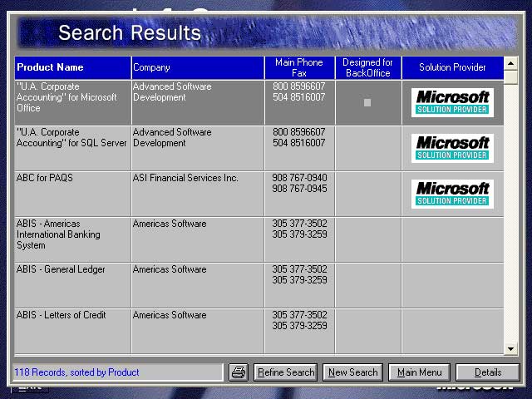532x399 pixels.
Task: Click the printer icon button
Action: [x=239, y=372]
